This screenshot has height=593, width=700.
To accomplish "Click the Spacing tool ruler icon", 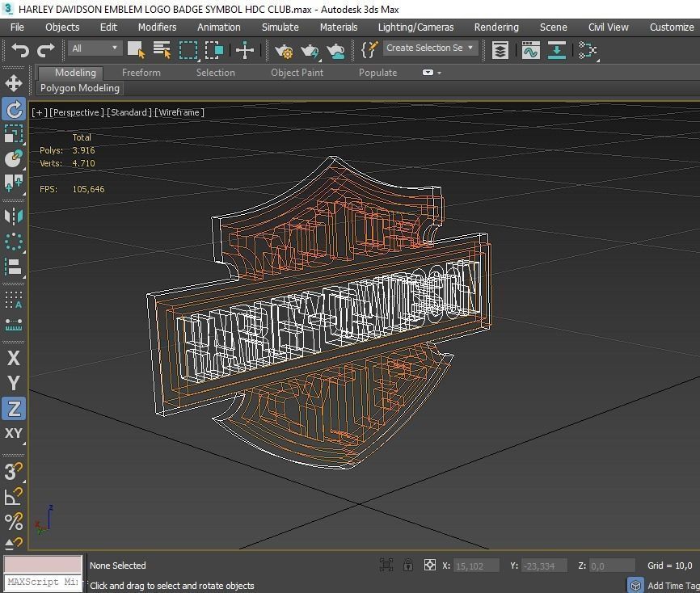I will (x=14, y=325).
